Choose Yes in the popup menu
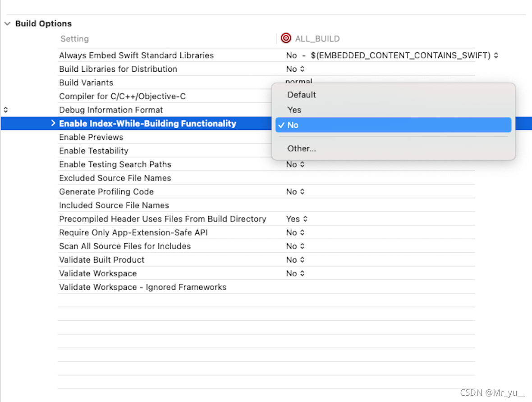532x402 pixels. (x=294, y=110)
